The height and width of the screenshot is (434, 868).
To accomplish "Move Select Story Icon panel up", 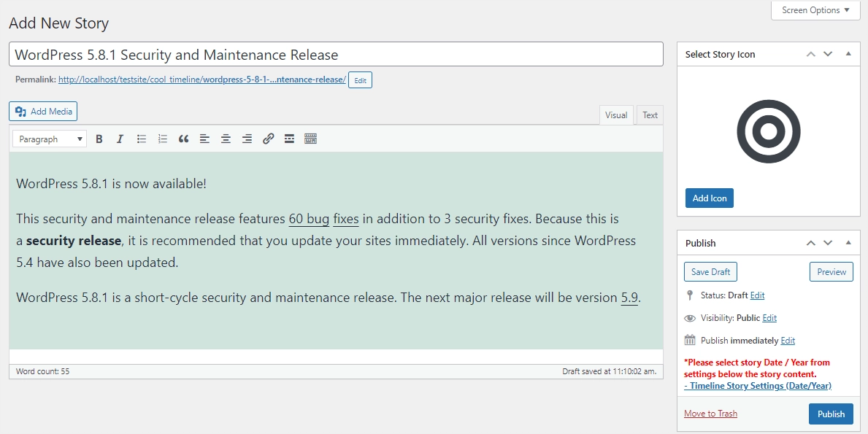I will pos(811,54).
